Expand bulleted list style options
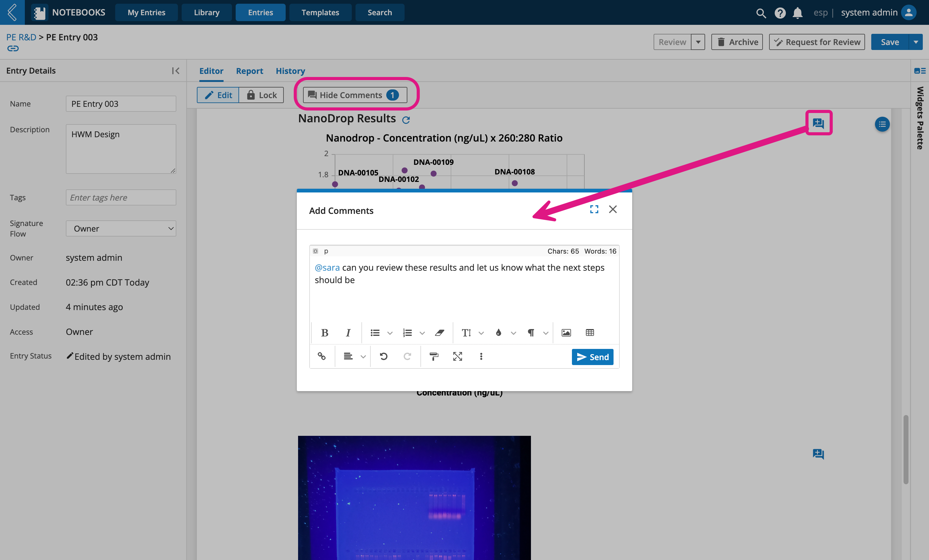The height and width of the screenshot is (560, 929). click(390, 333)
